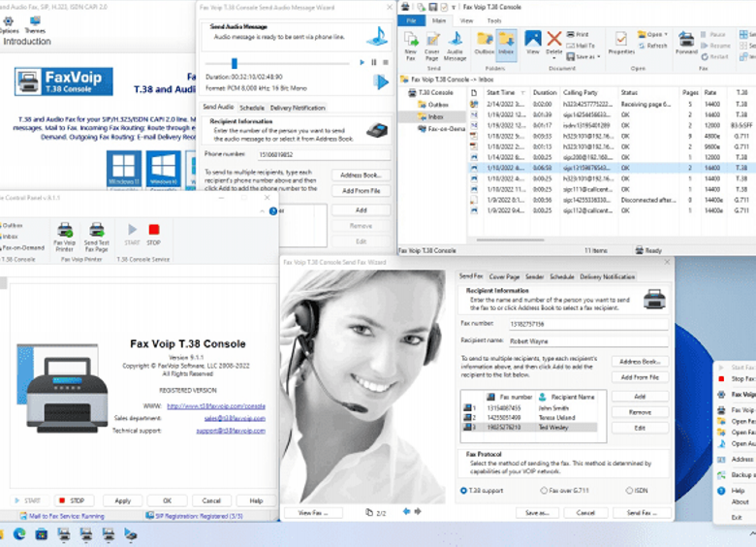Screen dimensions: 756x547
Task: Pause audio message playback
Action: coord(374,62)
